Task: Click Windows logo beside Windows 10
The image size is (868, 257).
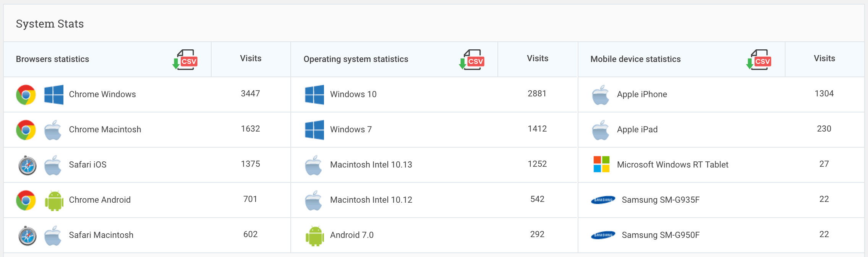Action: click(x=314, y=94)
